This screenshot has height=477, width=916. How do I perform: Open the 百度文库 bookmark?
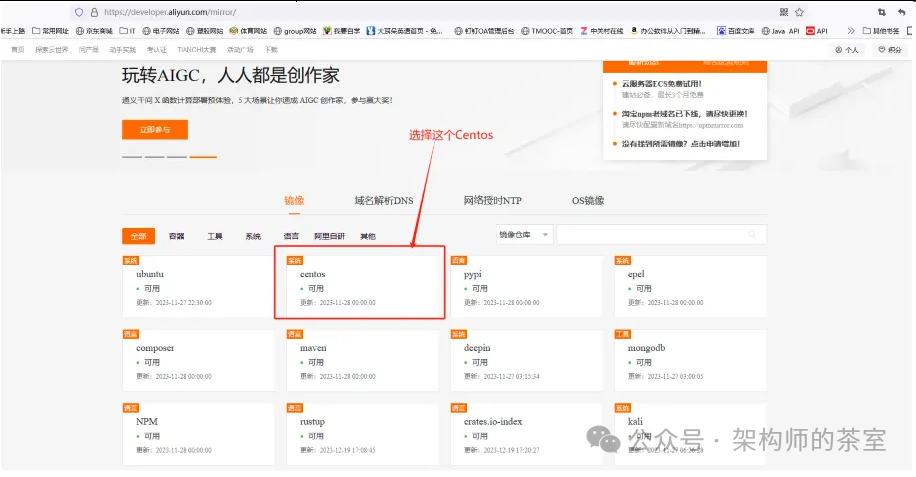[x=735, y=31]
